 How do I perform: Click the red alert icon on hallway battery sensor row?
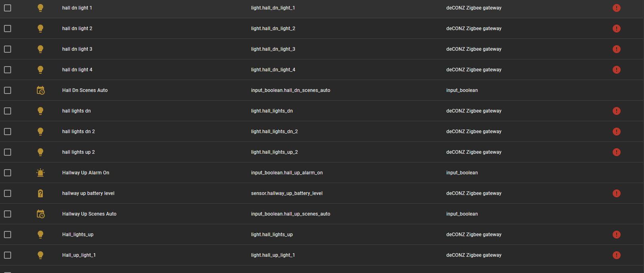(616, 193)
